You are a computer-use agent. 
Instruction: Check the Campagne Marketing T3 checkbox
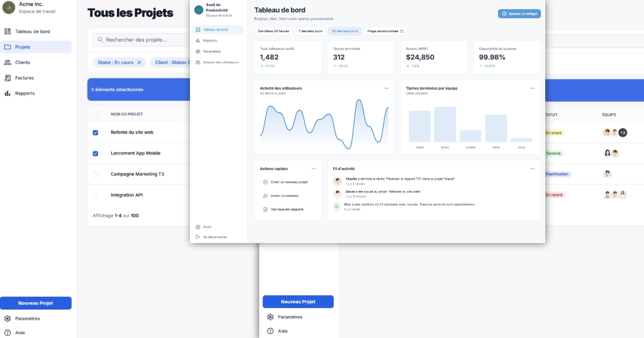[96, 174]
